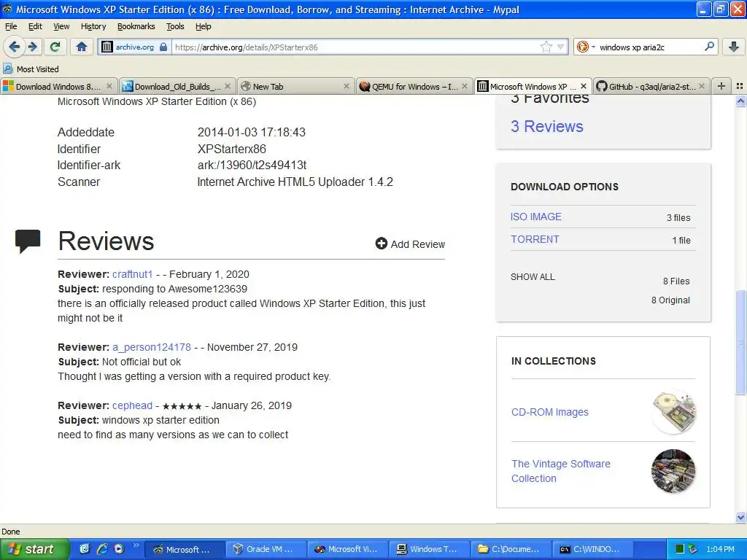This screenshot has height=560, width=747.
Task: Open the View menu
Action: 61,27
